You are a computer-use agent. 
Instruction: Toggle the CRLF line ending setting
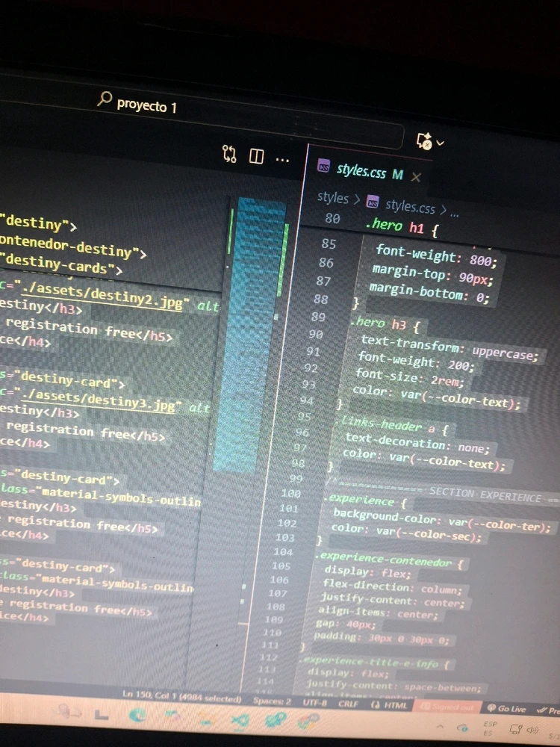pos(348,703)
